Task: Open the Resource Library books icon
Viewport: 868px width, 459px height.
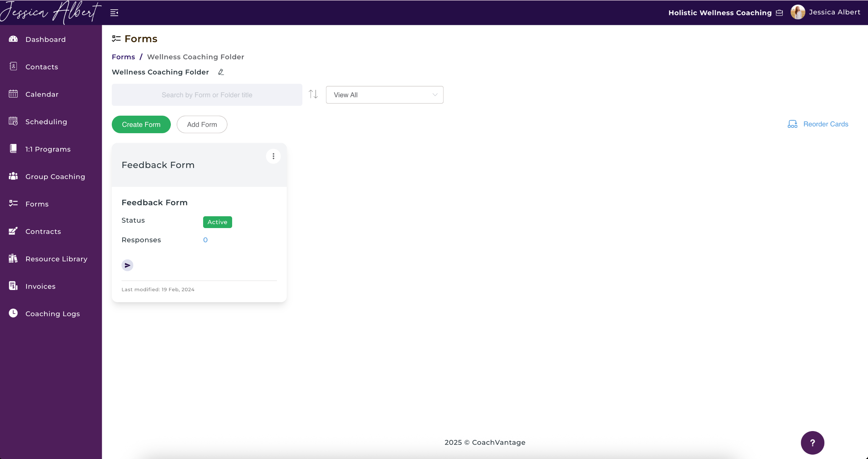Action: click(x=13, y=259)
